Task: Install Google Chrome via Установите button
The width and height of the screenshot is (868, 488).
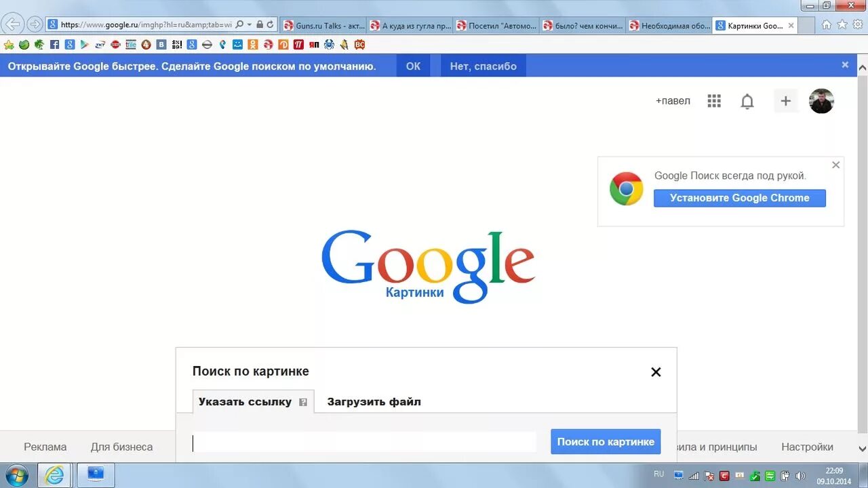Action: click(x=740, y=198)
